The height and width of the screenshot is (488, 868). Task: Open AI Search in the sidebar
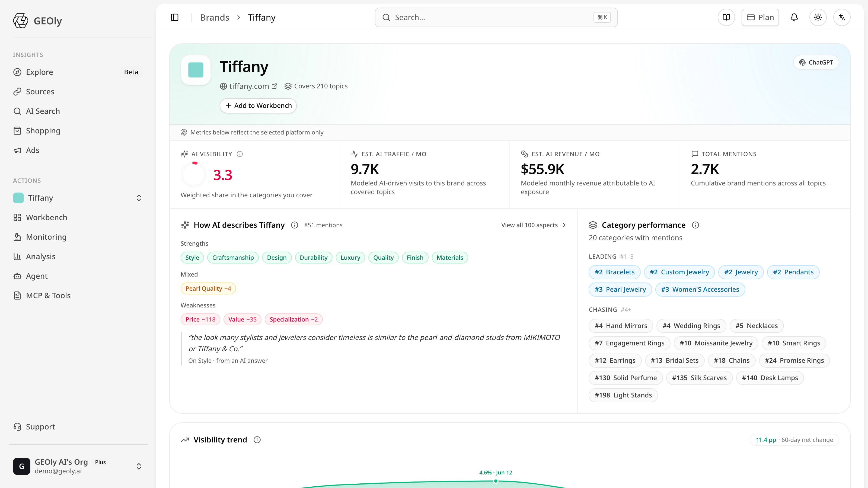point(78,111)
